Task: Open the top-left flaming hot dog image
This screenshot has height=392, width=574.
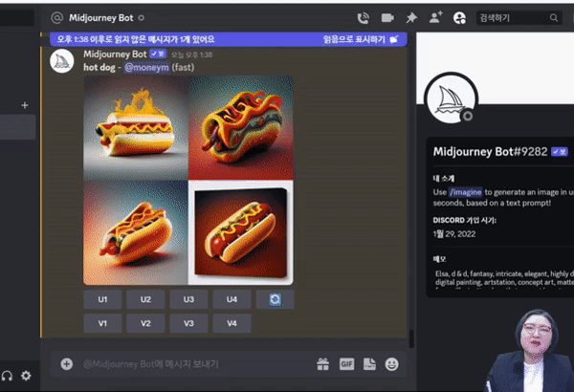Action: click(136, 127)
